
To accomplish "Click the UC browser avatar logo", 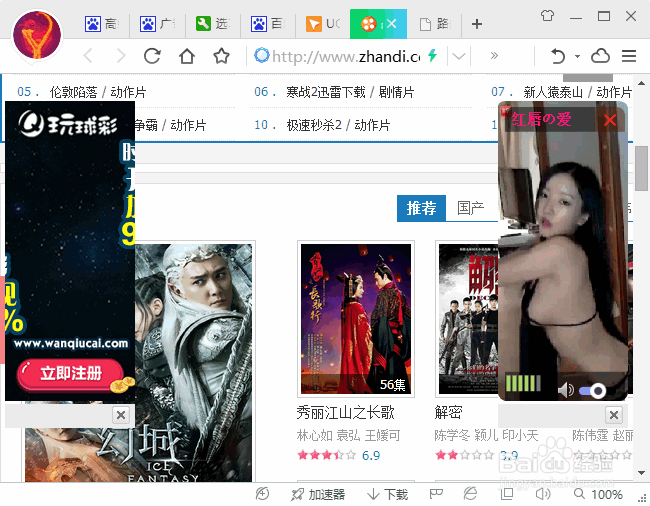I will [37, 35].
